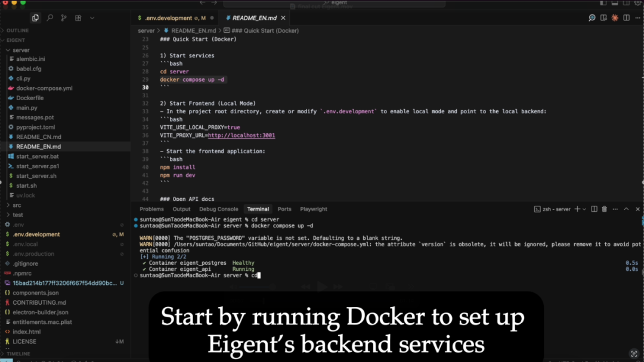
Task: Open README_CN.md file
Action: tap(39, 137)
